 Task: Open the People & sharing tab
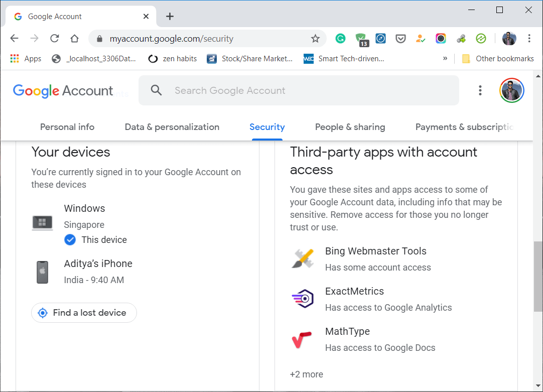click(350, 127)
